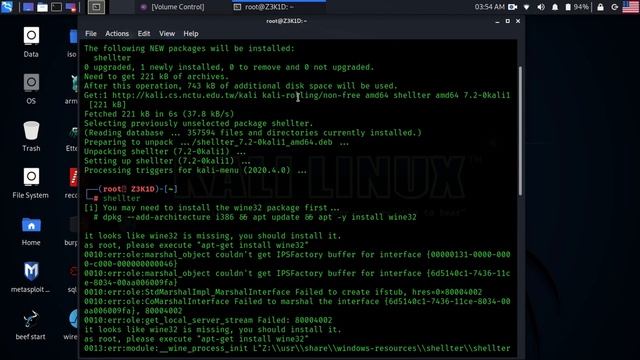640x360 pixels.
Task: Click the 03:54 AM clock
Action: click(x=489, y=7)
